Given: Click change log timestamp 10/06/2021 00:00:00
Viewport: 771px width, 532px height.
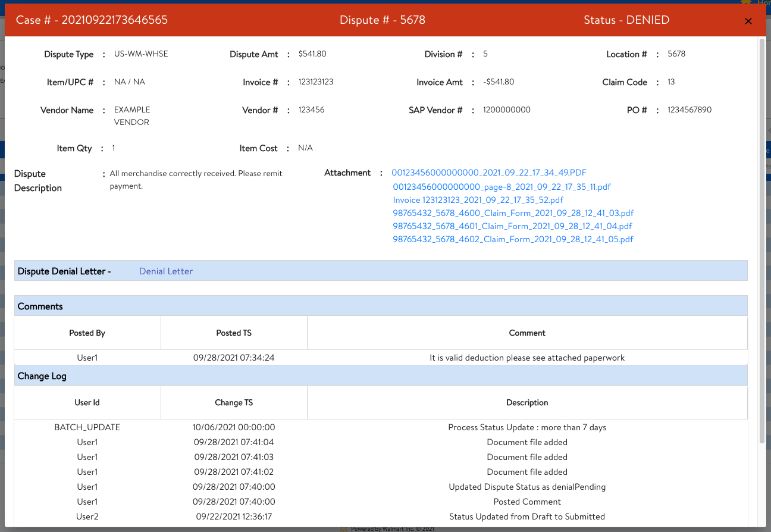Looking at the screenshot, I should coord(234,427).
